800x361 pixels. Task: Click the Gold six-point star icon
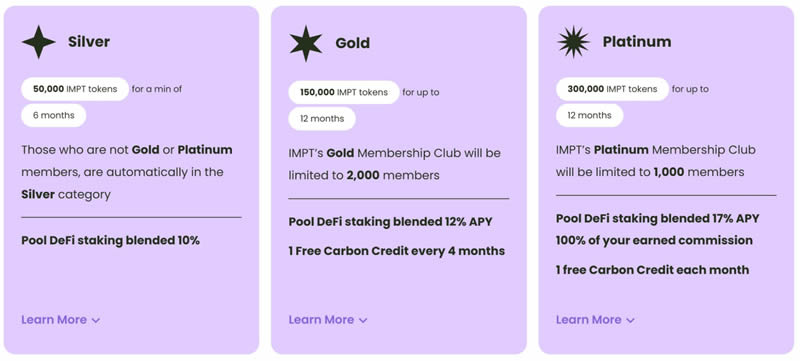306,43
